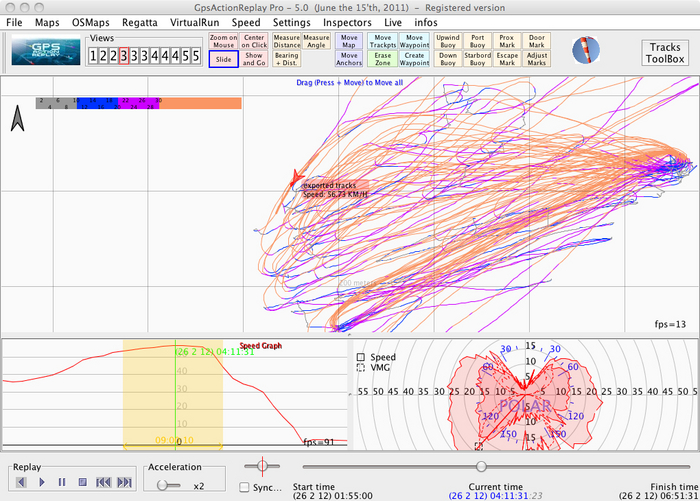Place a Port Buoy
Screen dimensions: 700x501
tap(478, 41)
